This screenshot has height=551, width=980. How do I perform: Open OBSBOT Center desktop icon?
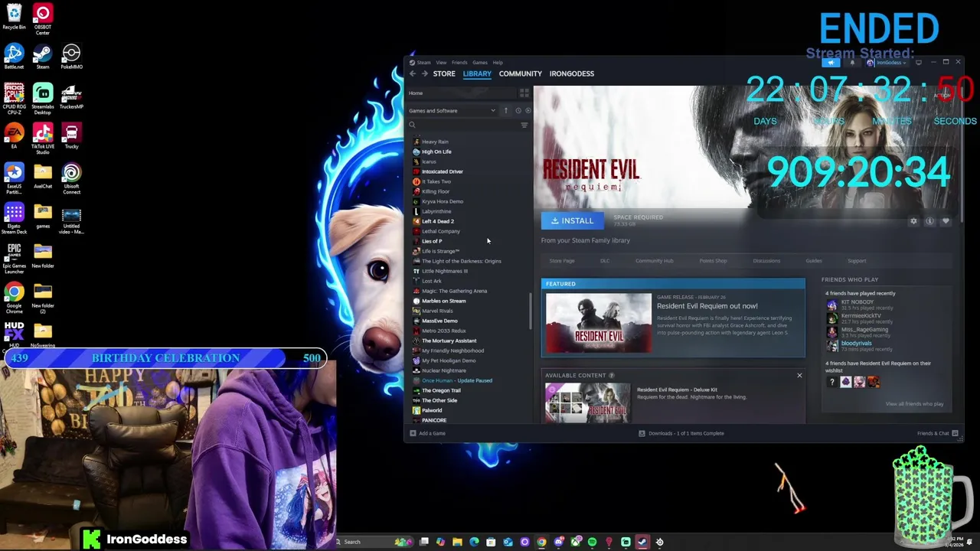(x=43, y=18)
